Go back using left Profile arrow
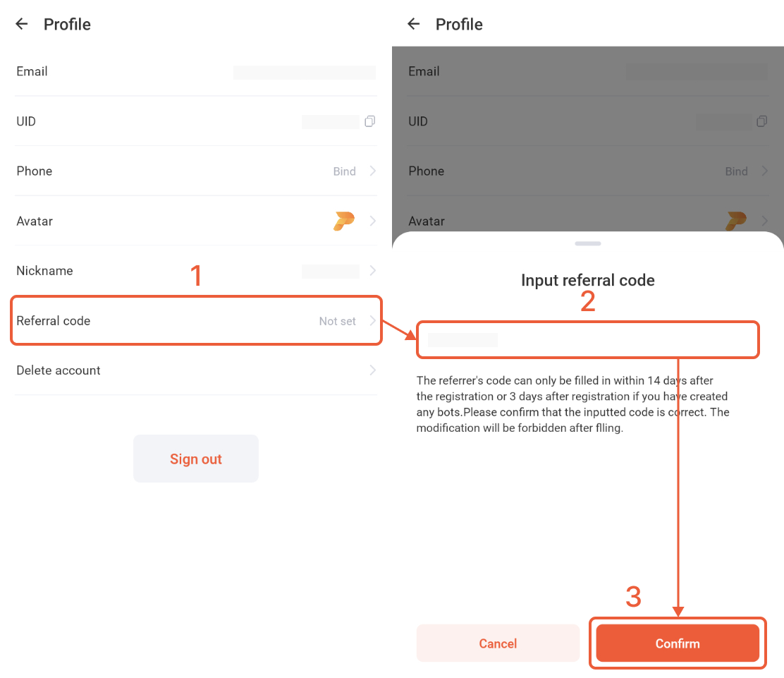784x678 pixels. (x=21, y=23)
